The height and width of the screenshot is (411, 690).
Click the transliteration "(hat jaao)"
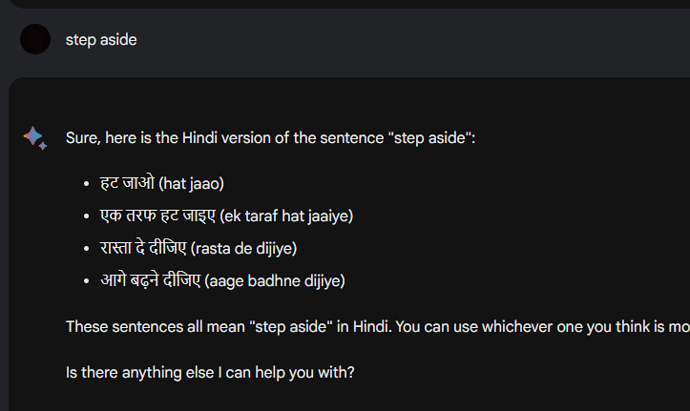click(x=192, y=184)
